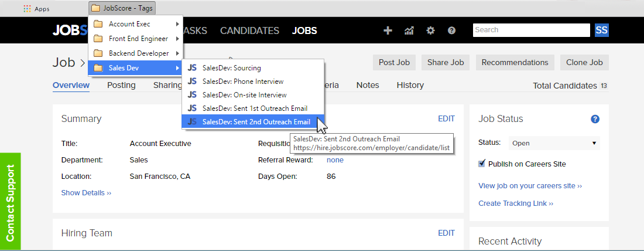The image size is (644, 251).
Task: Click the folder icon beside Backend Developer
Action: [98, 53]
